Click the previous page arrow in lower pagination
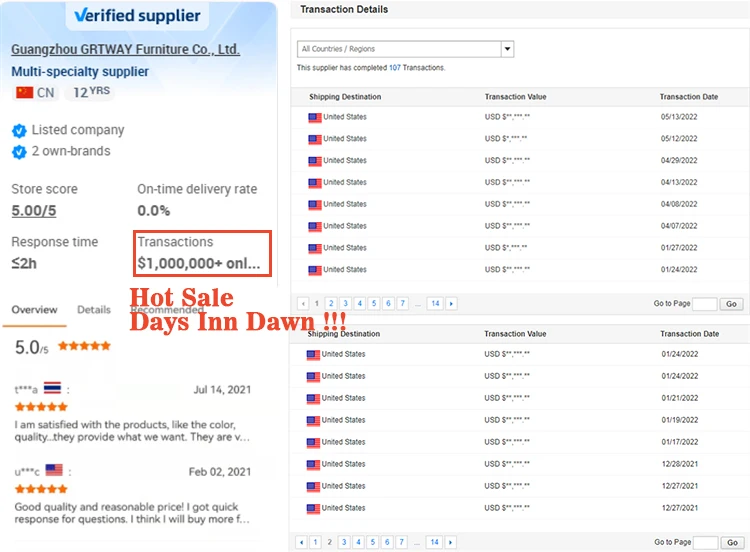Image resolution: width=750 pixels, height=552 pixels. click(x=301, y=542)
